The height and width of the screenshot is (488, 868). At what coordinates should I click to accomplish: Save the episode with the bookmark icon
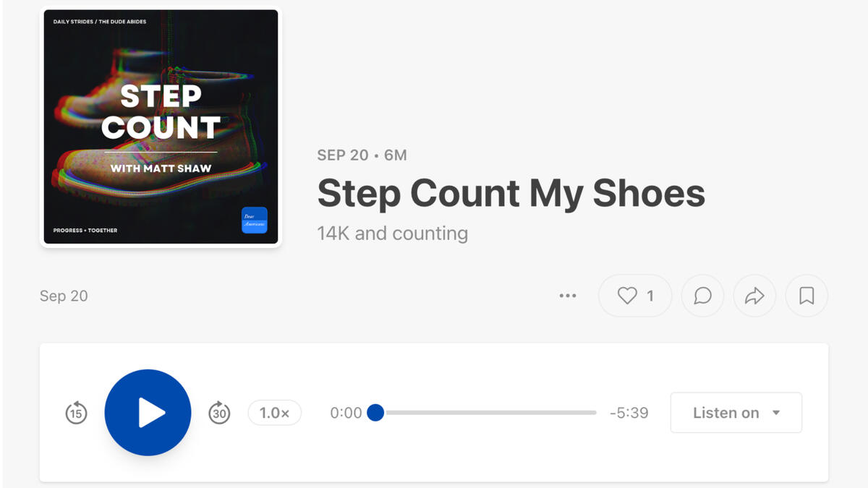point(807,296)
